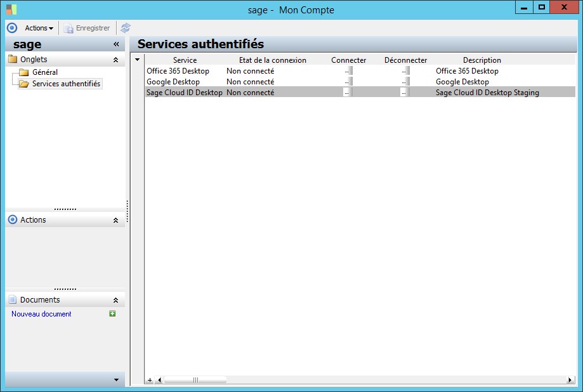This screenshot has width=583, height=392.
Task: Disconnect the Sage Cloud ID Desktop service
Action: pos(405,92)
